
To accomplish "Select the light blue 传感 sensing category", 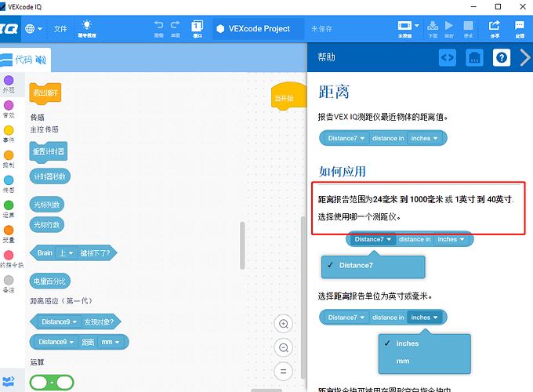I will click(9, 184).
